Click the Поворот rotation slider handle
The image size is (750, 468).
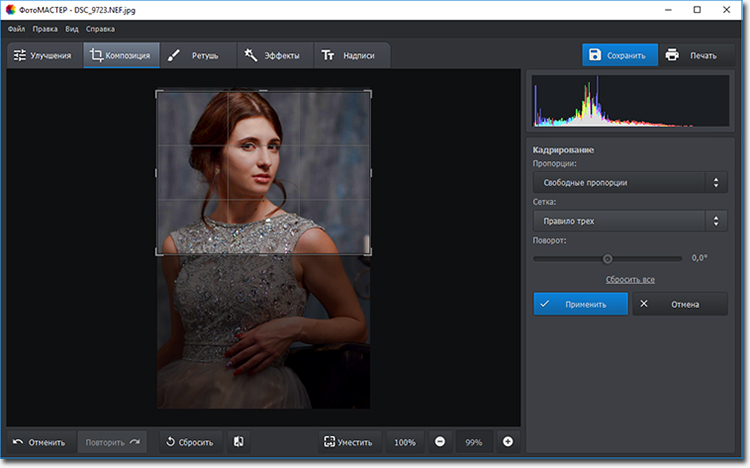[608, 258]
